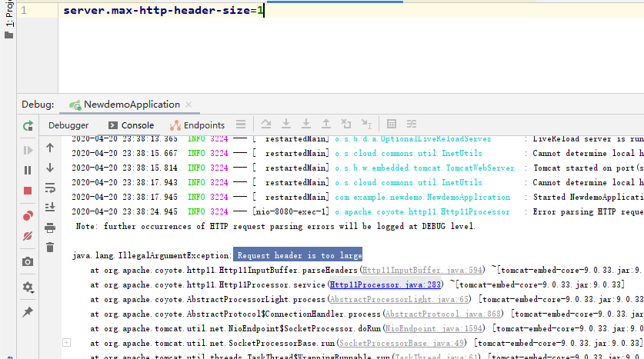Screen dimensions: 644x359
Task: Open AbstractProcessorLight.java:65 source link
Action: point(399,300)
